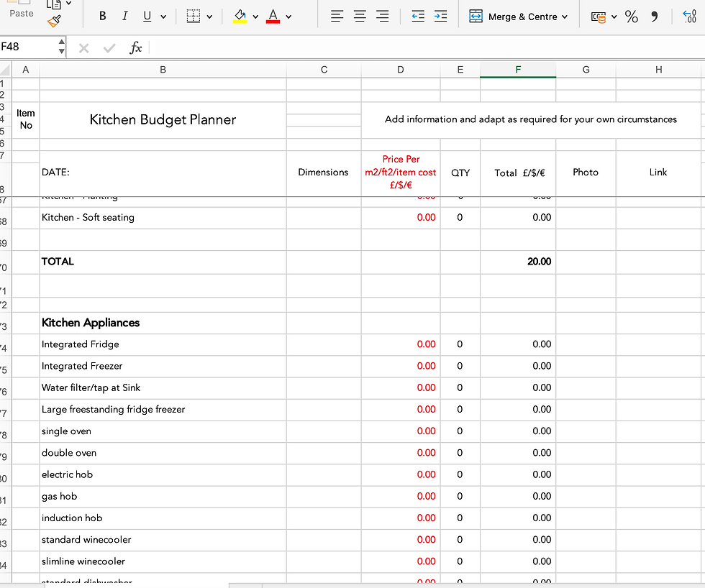Align text left
705x588 pixels.
pos(337,17)
